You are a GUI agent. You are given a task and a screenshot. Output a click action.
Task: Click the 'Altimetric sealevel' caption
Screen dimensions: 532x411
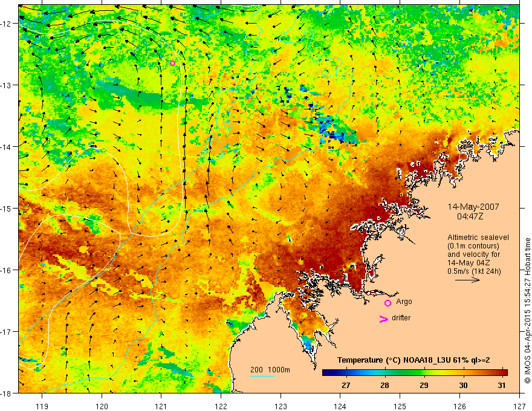point(478,238)
